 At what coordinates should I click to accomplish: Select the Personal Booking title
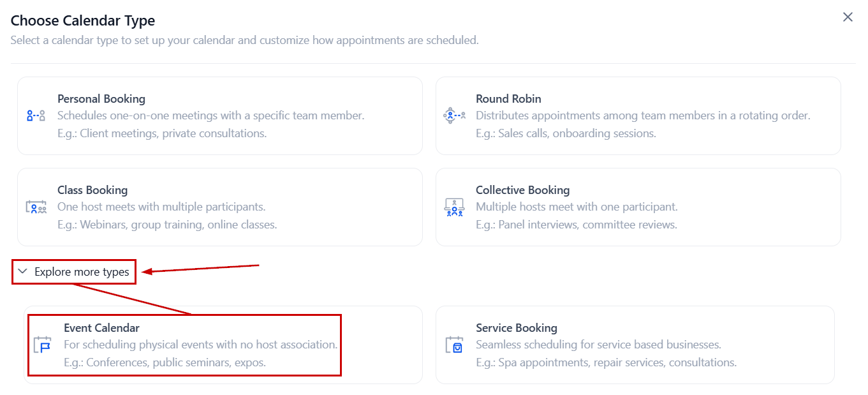click(101, 99)
